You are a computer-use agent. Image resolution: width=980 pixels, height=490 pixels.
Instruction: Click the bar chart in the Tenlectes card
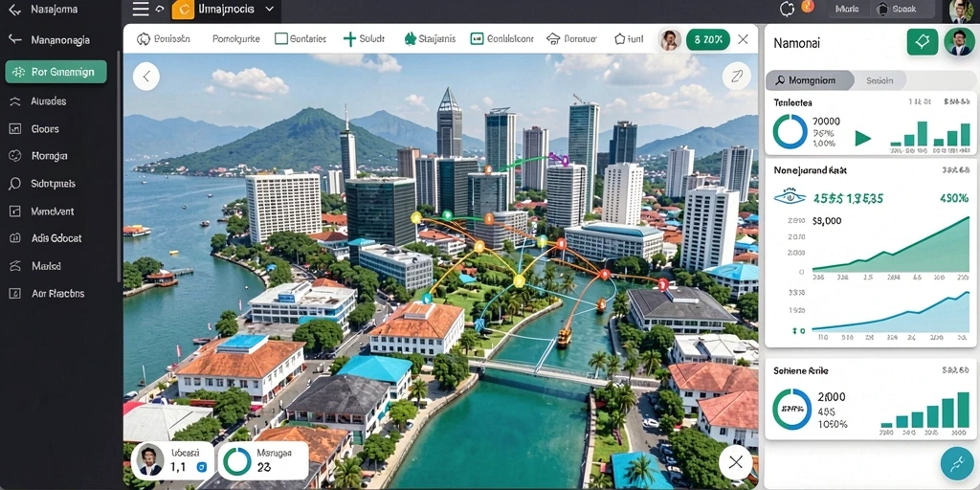point(930,134)
